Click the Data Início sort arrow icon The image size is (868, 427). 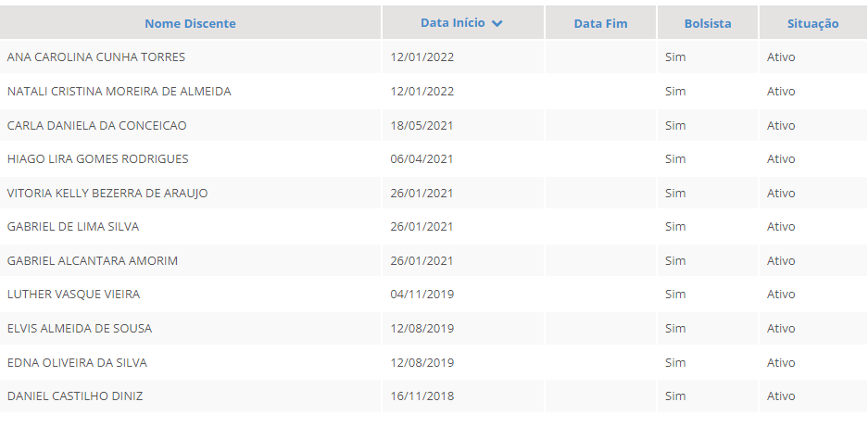point(497,23)
